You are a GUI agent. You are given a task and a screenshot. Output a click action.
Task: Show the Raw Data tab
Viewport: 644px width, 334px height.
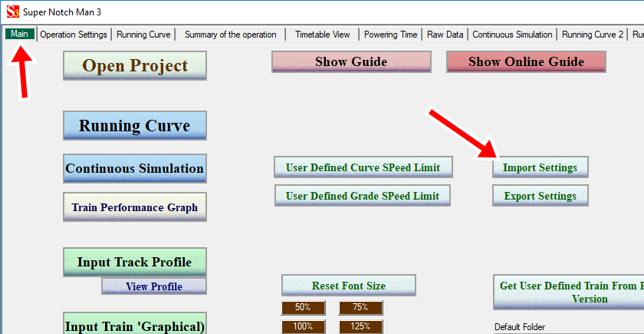coord(445,35)
